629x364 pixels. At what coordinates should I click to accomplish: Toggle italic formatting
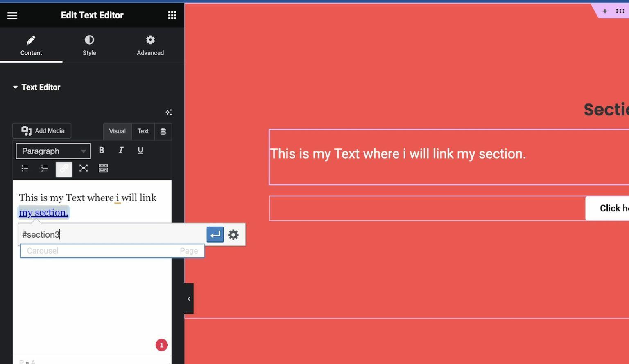pos(121,151)
